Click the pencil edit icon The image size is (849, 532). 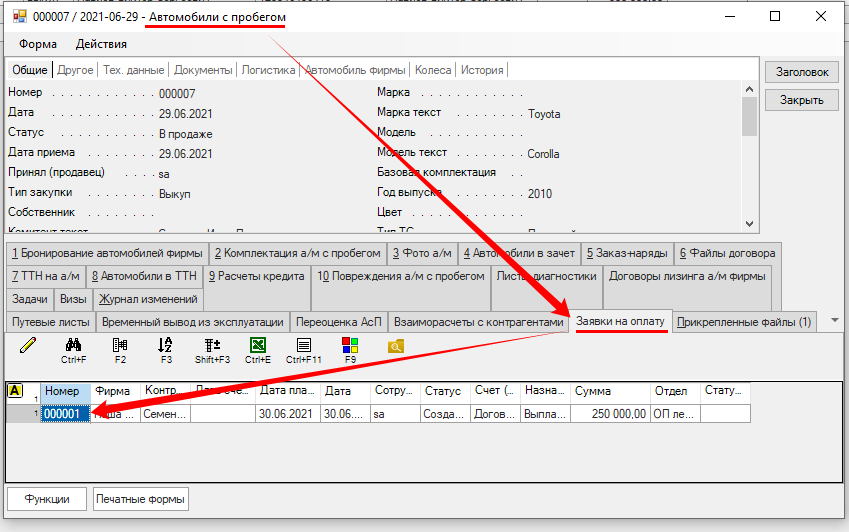pyautogui.click(x=27, y=346)
